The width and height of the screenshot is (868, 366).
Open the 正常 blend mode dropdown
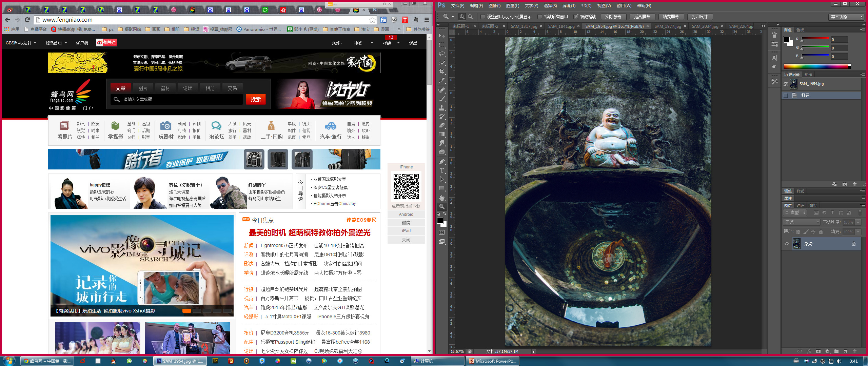point(802,222)
